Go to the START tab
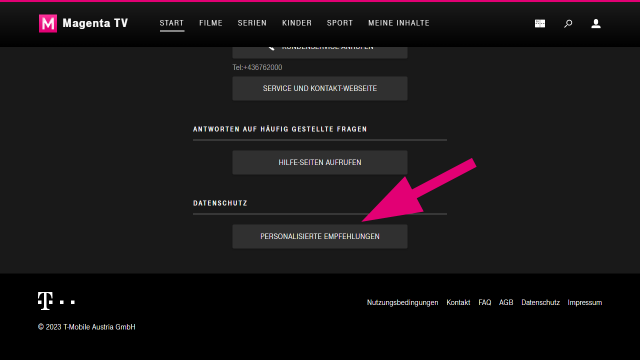This screenshot has width=640, height=360. pyautogui.click(x=172, y=23)
